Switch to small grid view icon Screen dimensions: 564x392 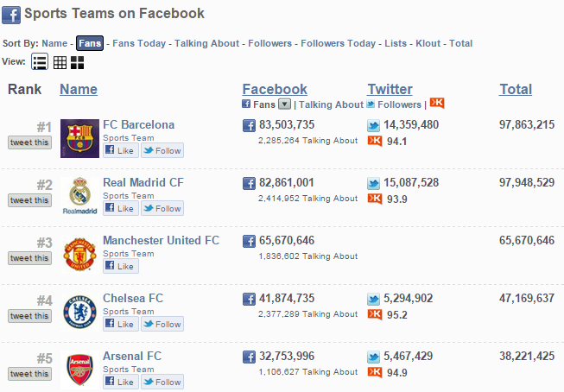pyautogui.click(x=60, y=62)
